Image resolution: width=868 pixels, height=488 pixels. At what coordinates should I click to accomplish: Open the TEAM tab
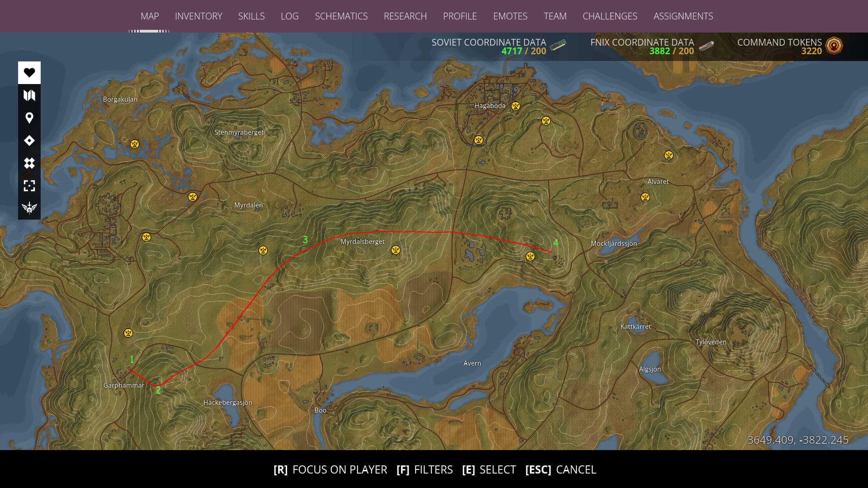coord(555,16)
